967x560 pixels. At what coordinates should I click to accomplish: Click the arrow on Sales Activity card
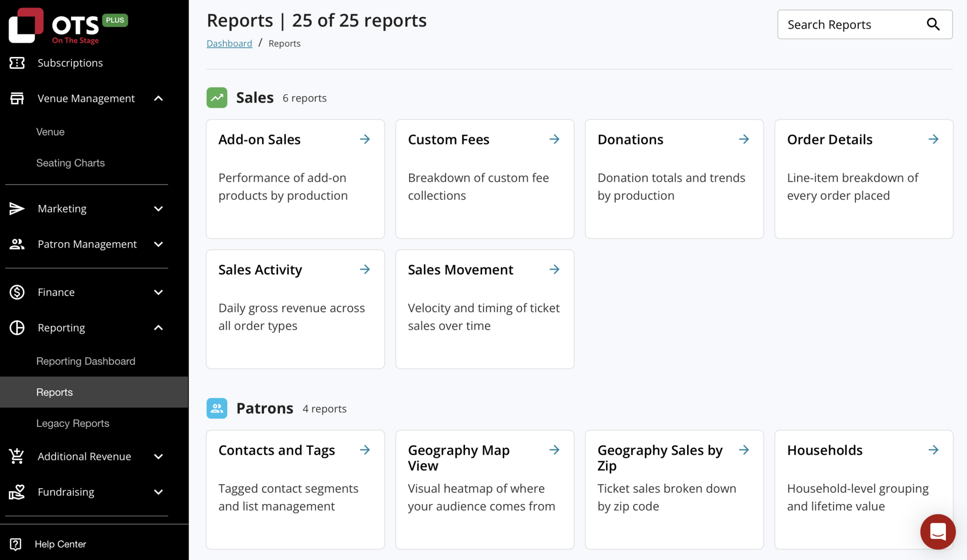pos(365,269)
